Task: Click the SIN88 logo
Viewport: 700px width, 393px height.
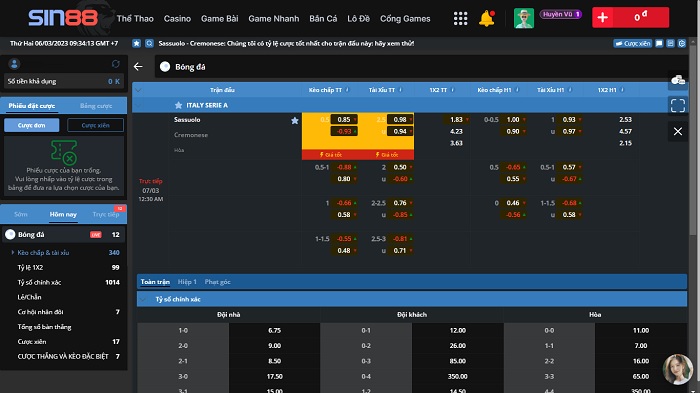Action: (x=63, y=18)
